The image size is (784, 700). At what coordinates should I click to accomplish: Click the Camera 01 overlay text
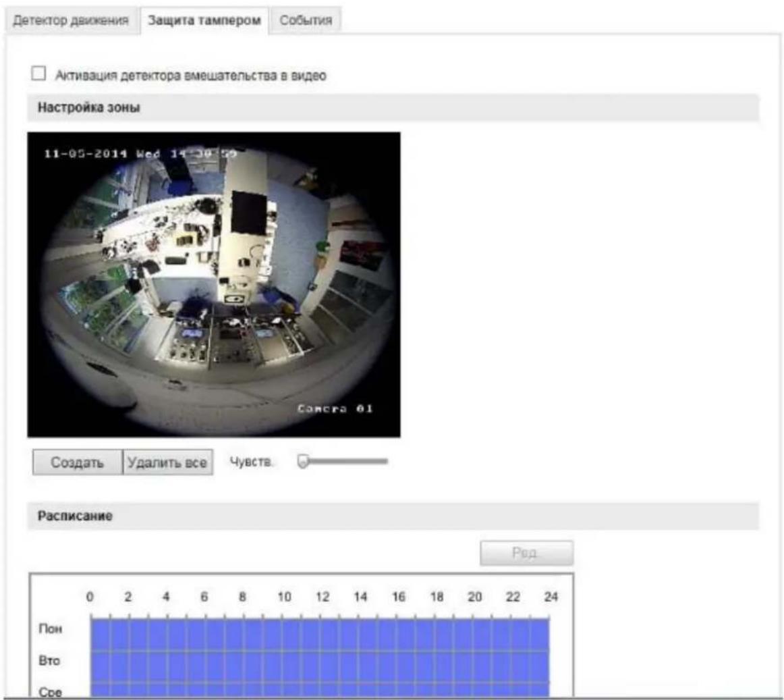(335, 409)
